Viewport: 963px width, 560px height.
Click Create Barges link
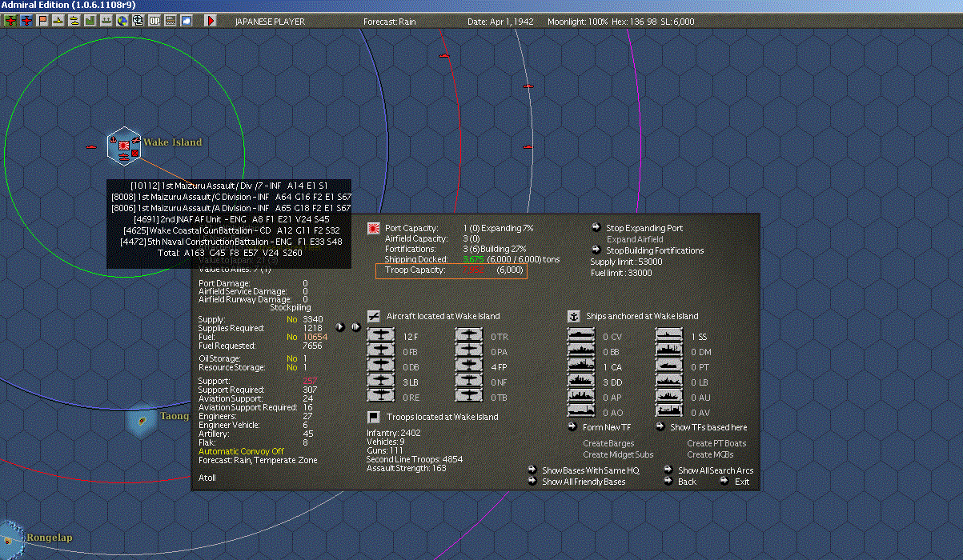tap(608, 443)
